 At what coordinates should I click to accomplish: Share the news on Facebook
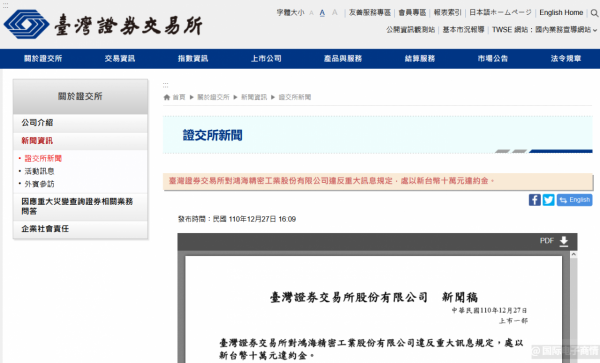coord(535,200)
